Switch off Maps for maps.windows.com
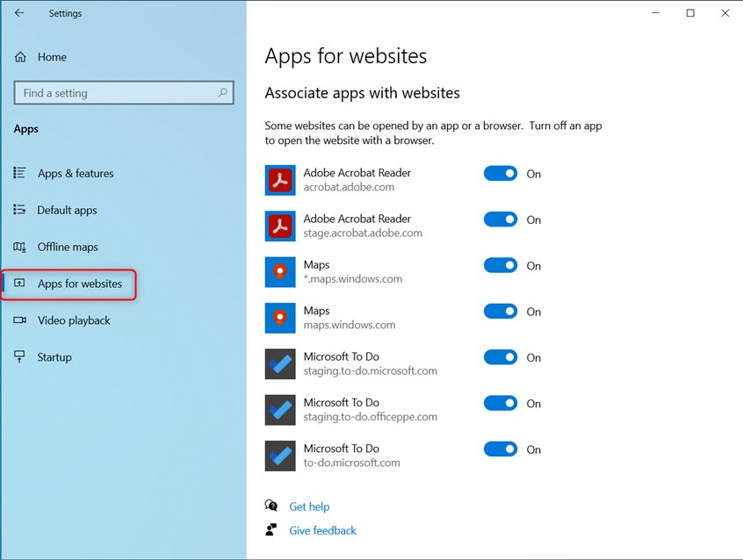Screen dimensions: 743x560 tap(501, 312)
